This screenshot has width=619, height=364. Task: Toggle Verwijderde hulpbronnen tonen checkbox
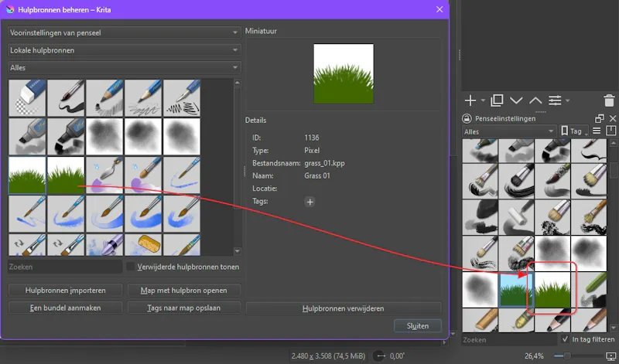tap(130, 267)
